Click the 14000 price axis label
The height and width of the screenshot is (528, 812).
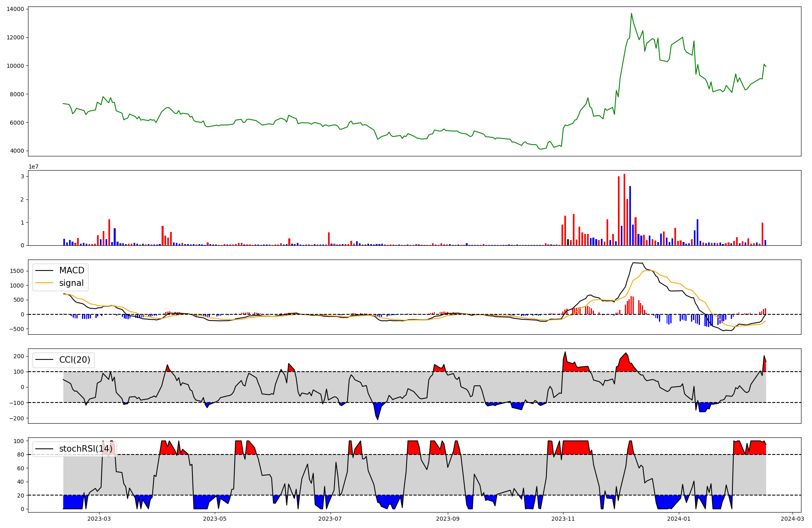pyautogui.click(x=15, y=9)
